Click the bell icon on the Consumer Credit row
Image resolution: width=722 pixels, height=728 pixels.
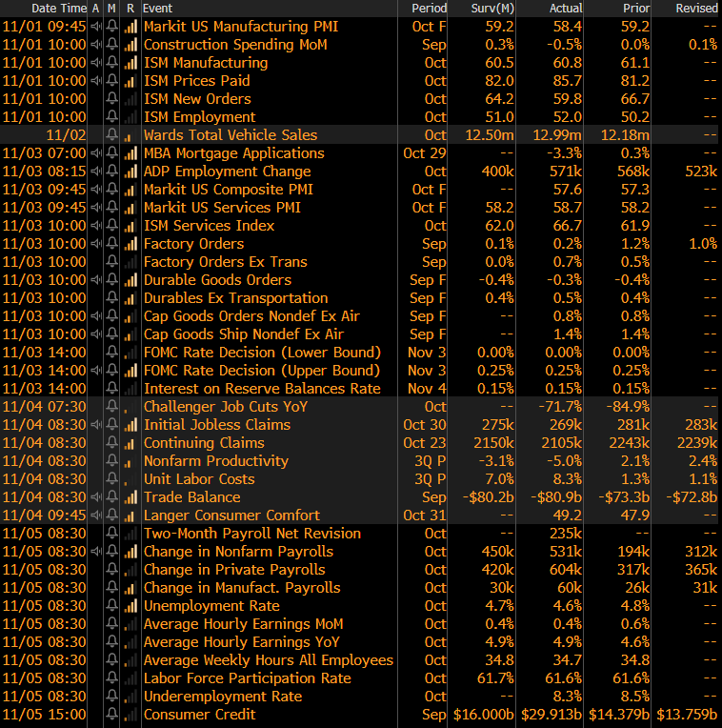[112, 715]
